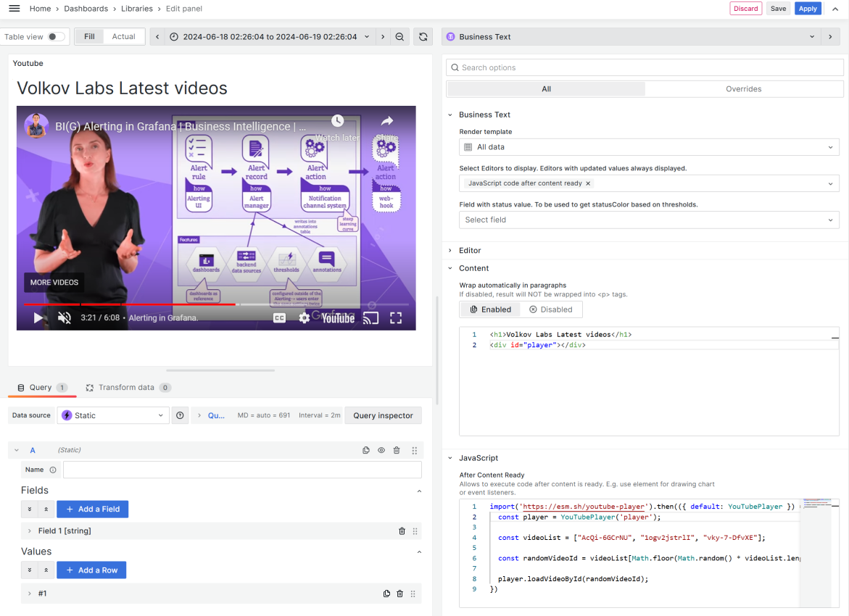The image size is (849, 616).
Task: Delete row #1 with trash icon
Action: click(399, 593)
